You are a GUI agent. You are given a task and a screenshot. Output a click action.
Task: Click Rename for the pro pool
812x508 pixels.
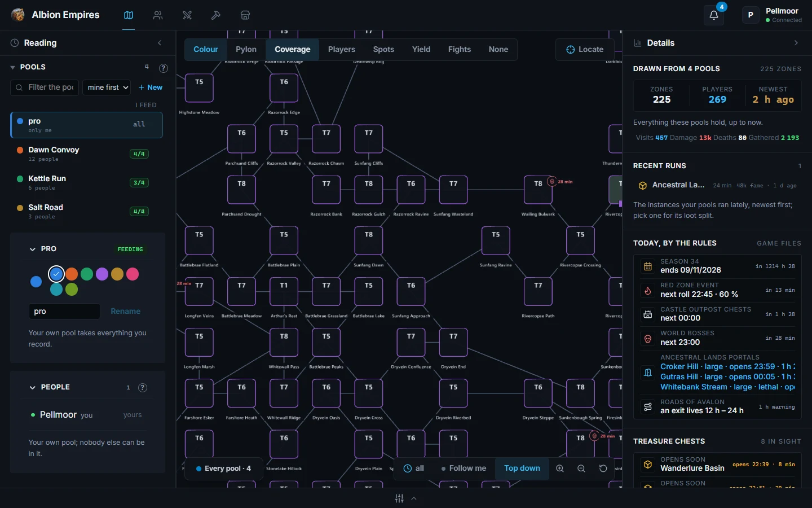pyautogui.click(x=125, y=312)
